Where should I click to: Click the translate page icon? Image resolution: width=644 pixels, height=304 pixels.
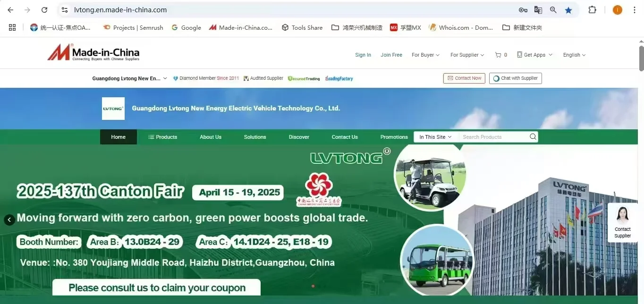(x=538, y=10)
